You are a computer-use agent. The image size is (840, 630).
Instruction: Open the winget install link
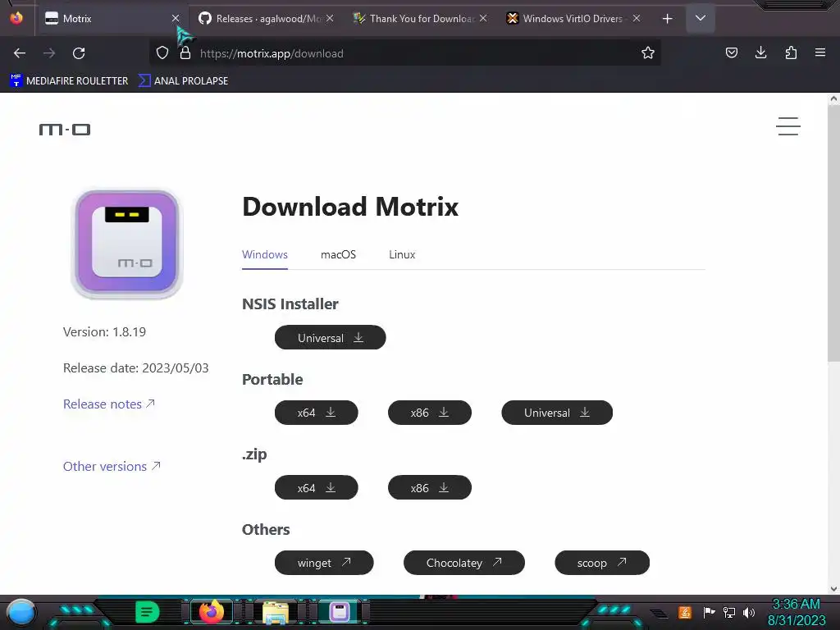tap(324, 563)
